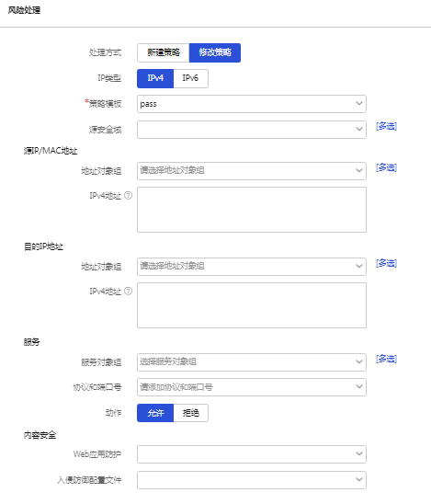Expand the 源安全域 dropdown
431x504 pixels.
tap(252, 130)
